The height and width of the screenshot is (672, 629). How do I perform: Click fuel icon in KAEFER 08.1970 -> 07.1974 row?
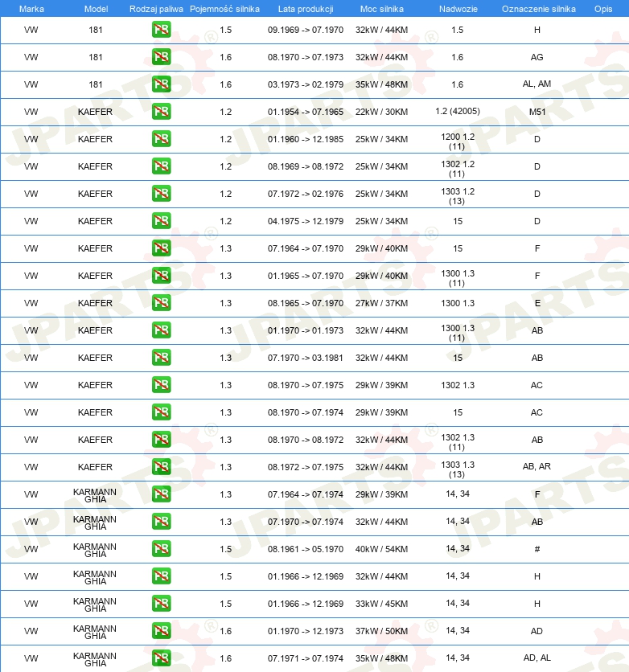161,412
